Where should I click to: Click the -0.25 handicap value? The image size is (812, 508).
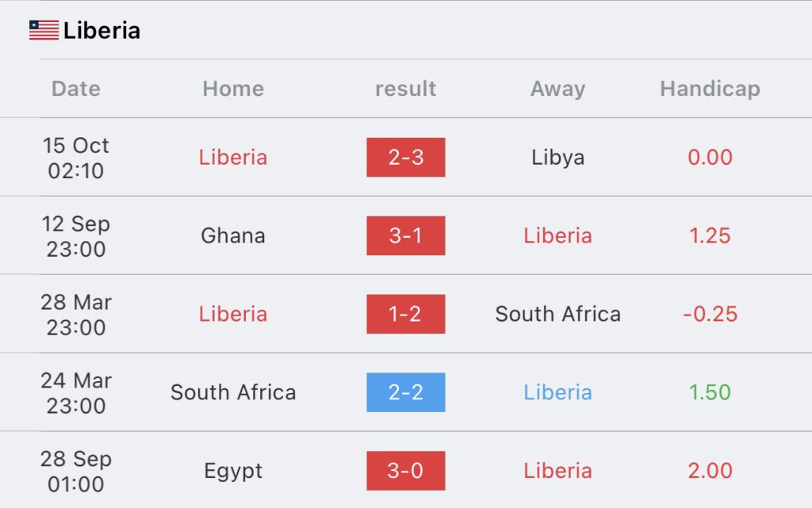[x=710, y=314]
